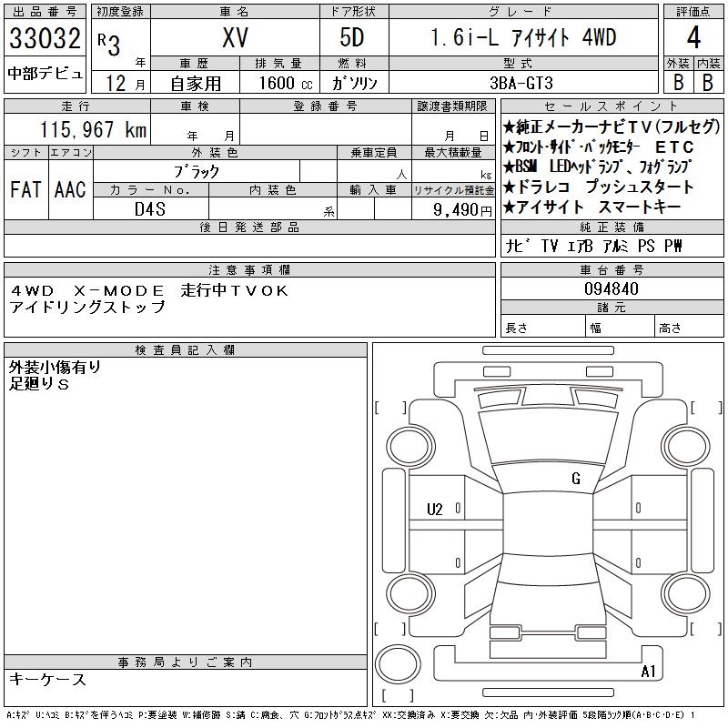
Task: Select exterior color ブラック
Action: (x=197, y=172)
